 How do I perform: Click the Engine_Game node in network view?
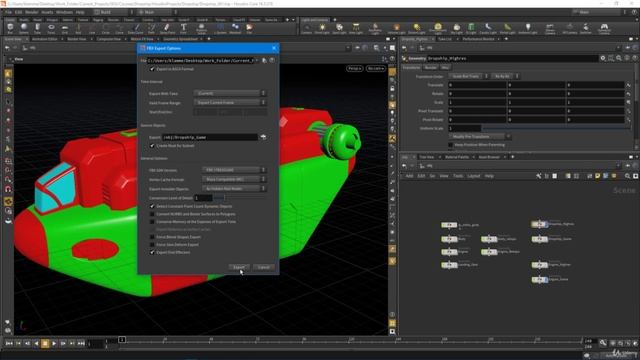(x=540, y=280)
